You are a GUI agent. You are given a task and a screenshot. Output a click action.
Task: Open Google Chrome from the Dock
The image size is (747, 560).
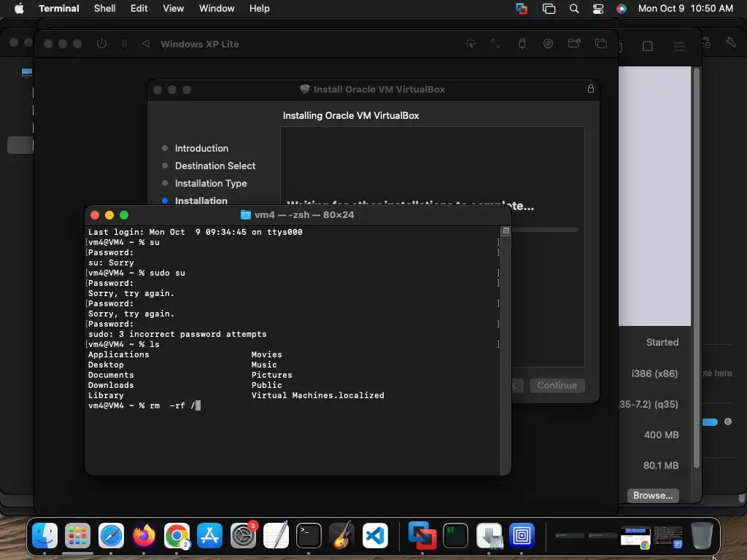[x=177, y=536]
